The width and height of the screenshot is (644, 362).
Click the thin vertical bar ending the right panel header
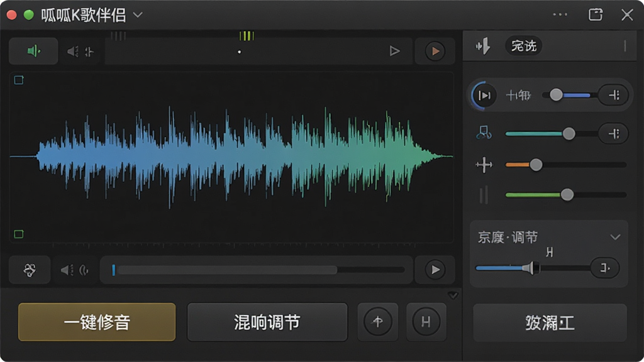tap(625, 46)
